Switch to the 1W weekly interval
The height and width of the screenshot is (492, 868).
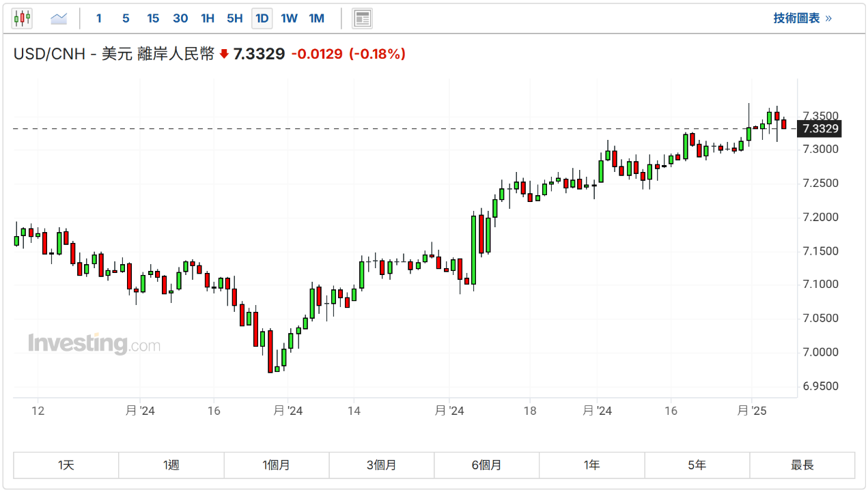289,18
